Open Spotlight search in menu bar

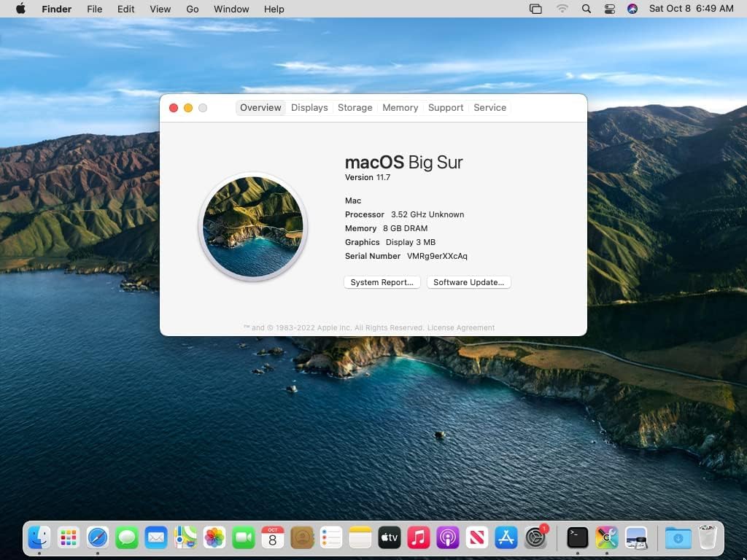click(x=587, y=9)
